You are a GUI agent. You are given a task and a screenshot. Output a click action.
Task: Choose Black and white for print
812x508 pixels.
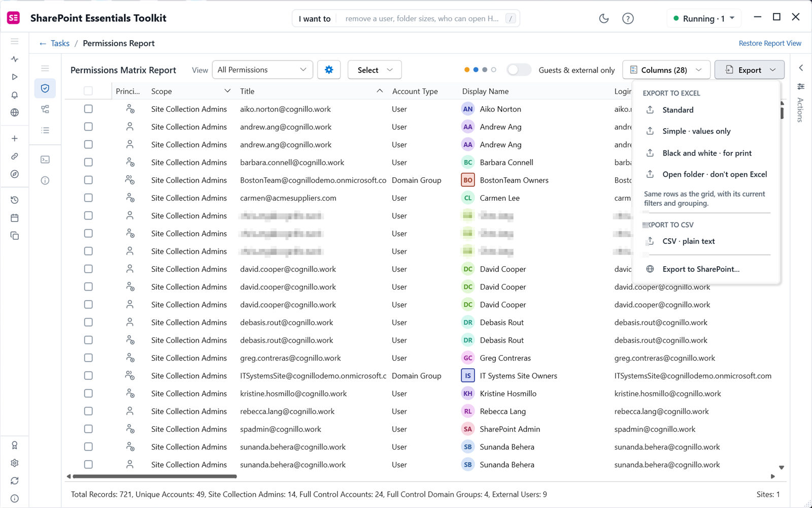pyautogui.click(x=706, y=153)
